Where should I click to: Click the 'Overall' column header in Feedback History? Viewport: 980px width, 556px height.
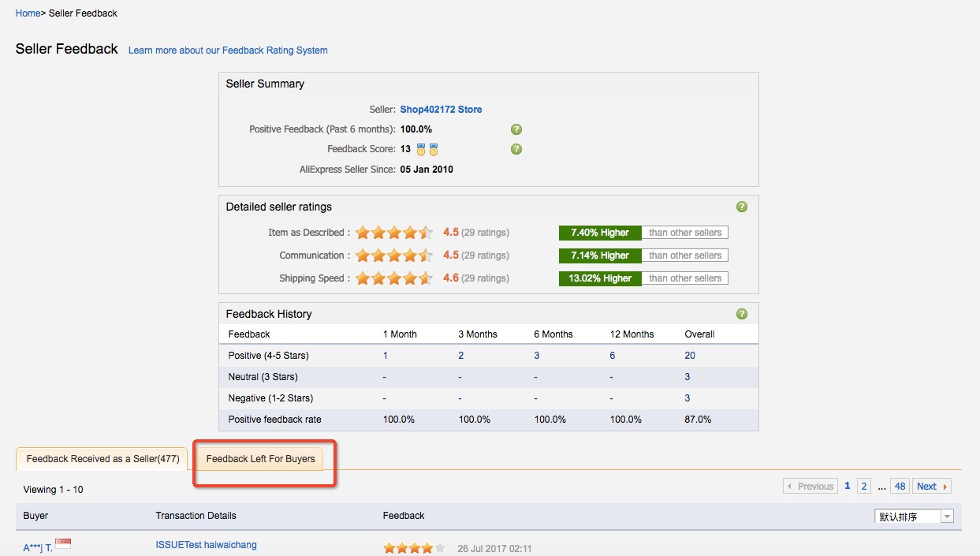pyautogui.click(x=699, y=334)
